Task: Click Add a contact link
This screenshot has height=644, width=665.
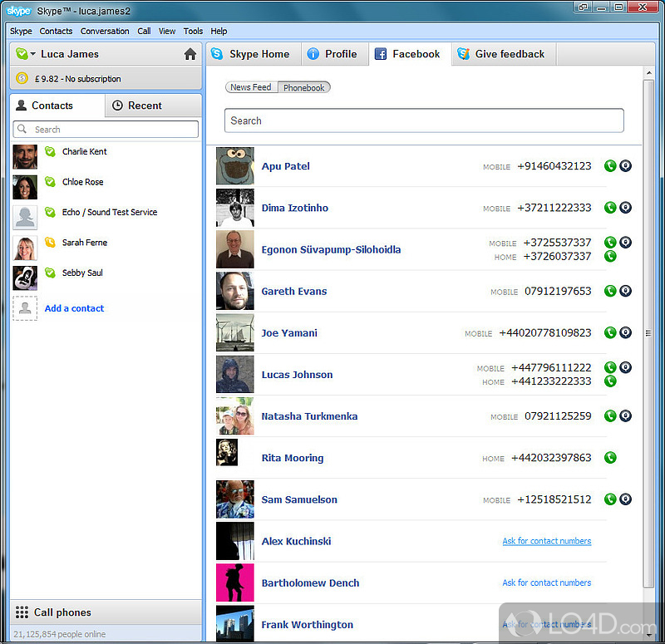Action: (74, 308)
